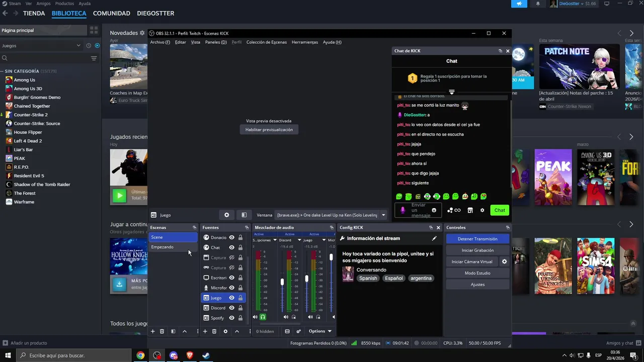Click Iniciar Grabación button
644x362 pixels.
coord(477,250)
